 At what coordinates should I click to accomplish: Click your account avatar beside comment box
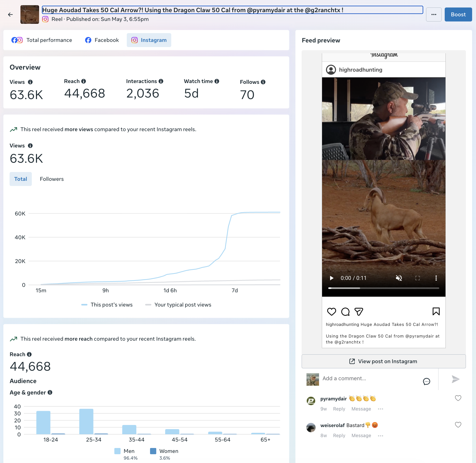(x=313, y=379)
